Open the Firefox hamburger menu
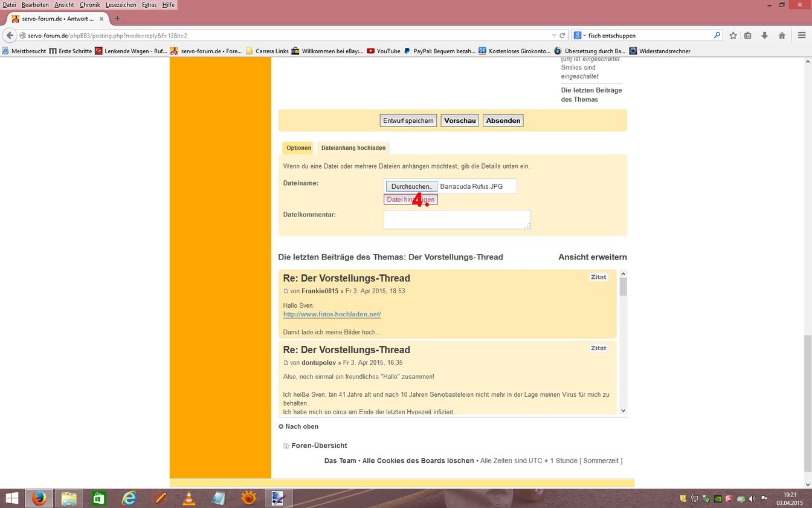The height and width of the screenshot is (508, 812). coord(802,36)
